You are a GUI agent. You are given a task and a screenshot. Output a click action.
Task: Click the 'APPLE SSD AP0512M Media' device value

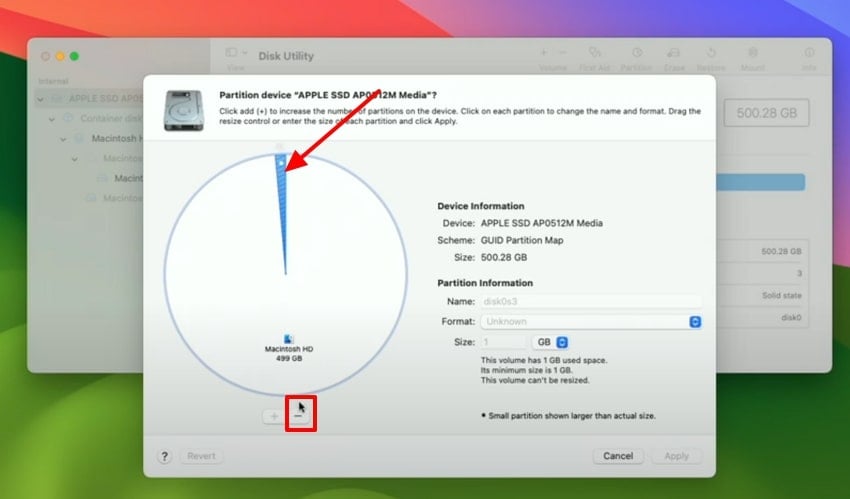542,223
